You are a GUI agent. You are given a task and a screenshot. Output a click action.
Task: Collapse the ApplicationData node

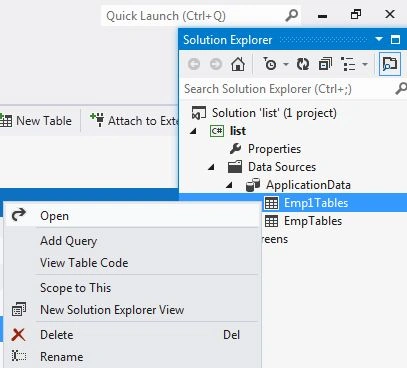click(229, 185)
